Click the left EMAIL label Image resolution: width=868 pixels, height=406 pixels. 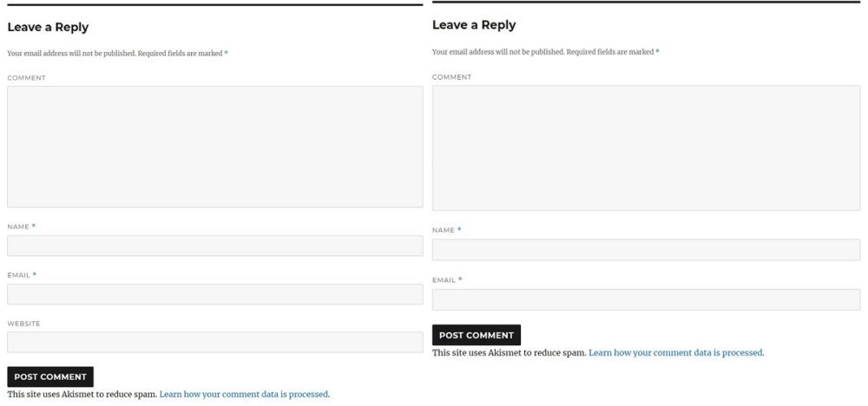click(19, 275)
